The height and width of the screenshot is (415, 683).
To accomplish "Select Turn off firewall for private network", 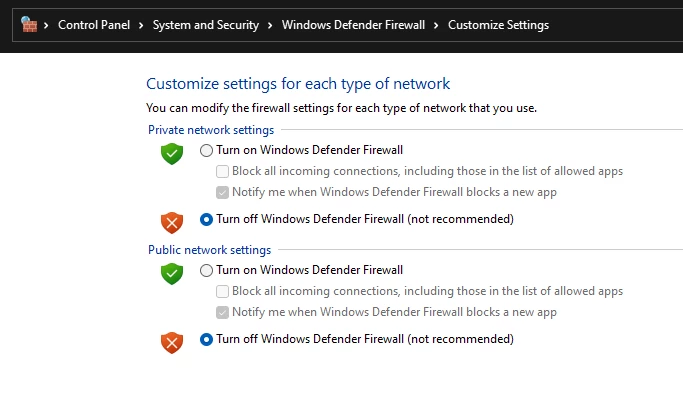I will click(x=207, y=218).
